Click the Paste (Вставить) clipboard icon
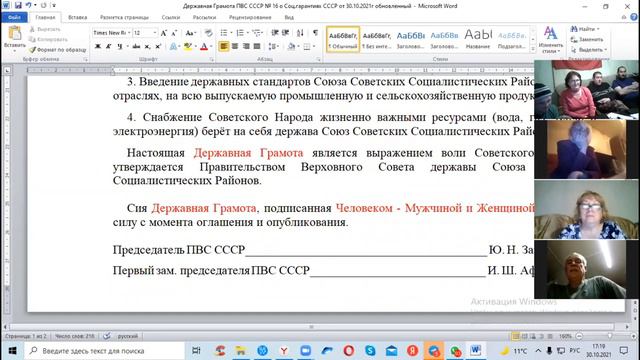 15,33
